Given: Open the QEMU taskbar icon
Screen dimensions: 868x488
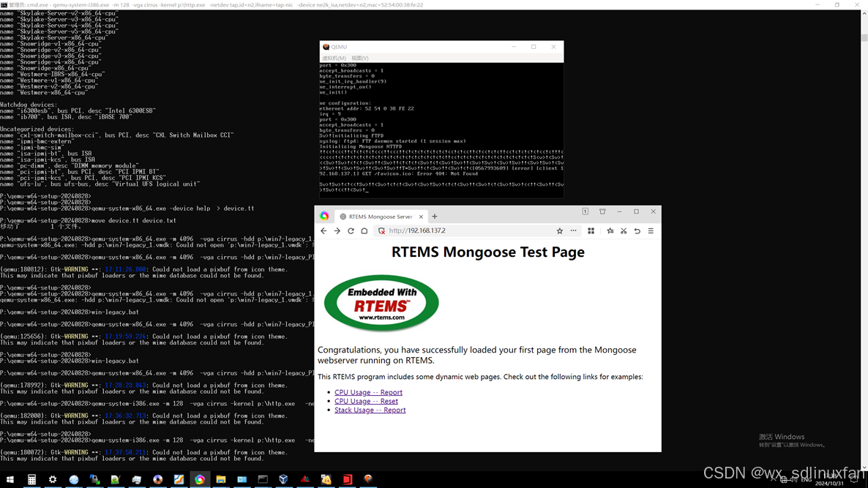Looking at the screenshot, I should click(368, 479).
